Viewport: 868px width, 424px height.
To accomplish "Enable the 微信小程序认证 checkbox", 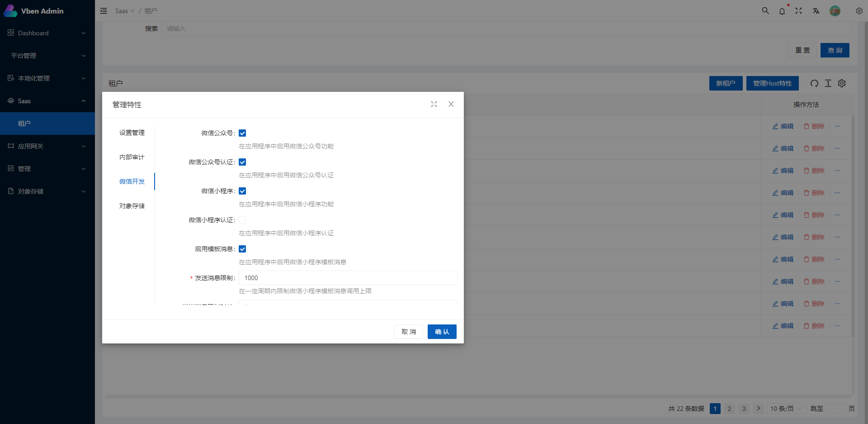I will pos(242,220).
